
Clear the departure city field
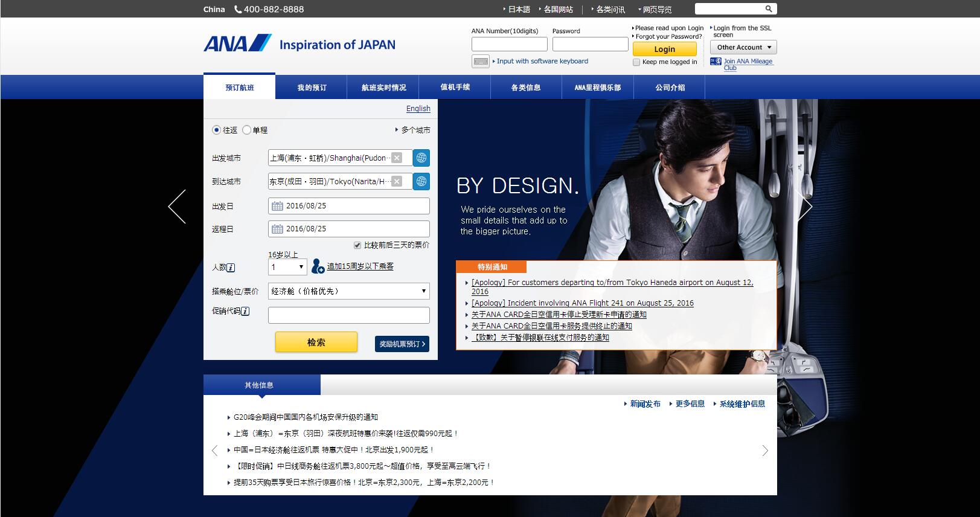click(x=397, y=158)
